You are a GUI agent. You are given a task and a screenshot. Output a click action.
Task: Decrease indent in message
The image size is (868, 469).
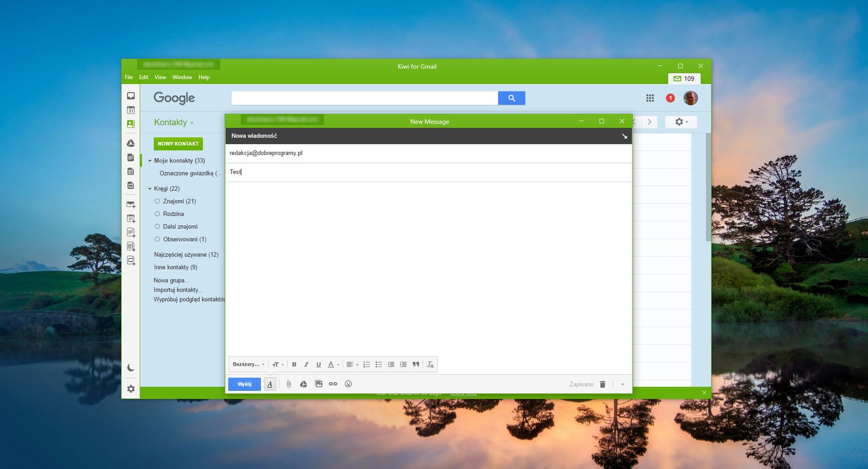(391, 365)
